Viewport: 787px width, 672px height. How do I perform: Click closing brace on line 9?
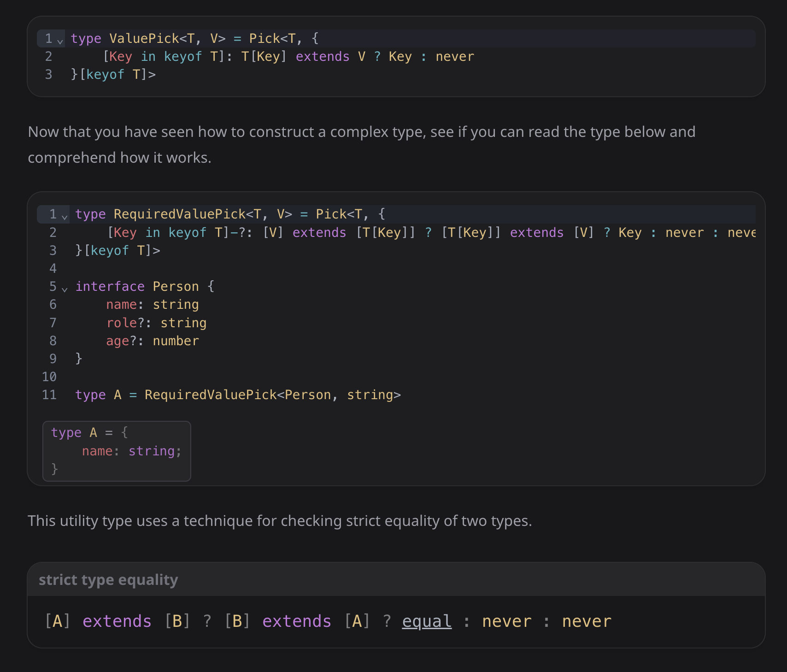[x=79, y=359]
